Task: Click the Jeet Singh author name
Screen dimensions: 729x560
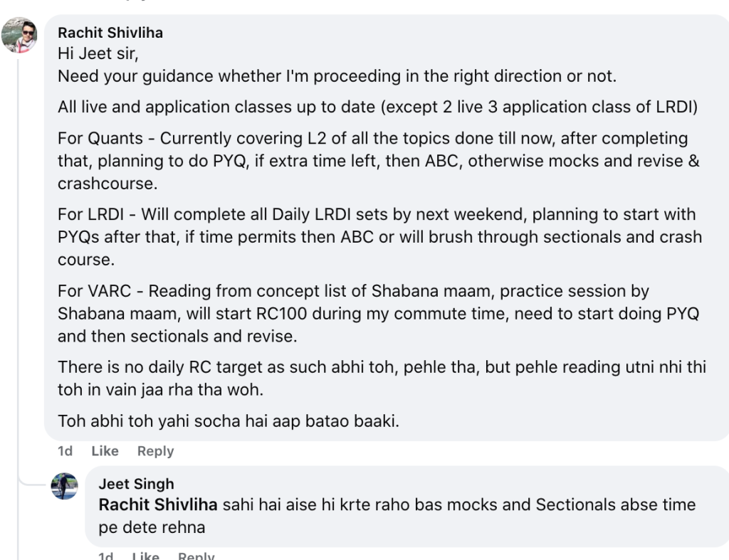Action: pyautogui.click(x=136, y=484)
